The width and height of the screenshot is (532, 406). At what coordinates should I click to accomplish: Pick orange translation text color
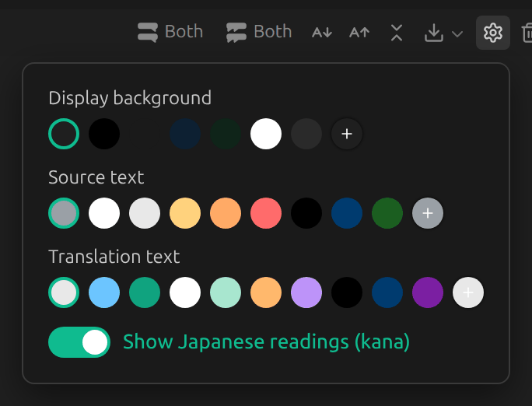(266, 292)
